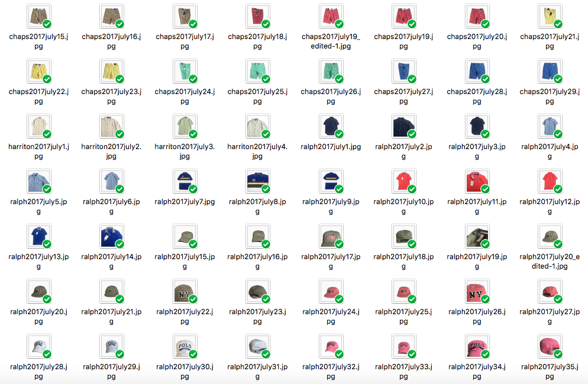Select the harriton2017july3.jpg green shirt icon
The height and width of the screenshot is (384, 588).
tap(185, 127)
